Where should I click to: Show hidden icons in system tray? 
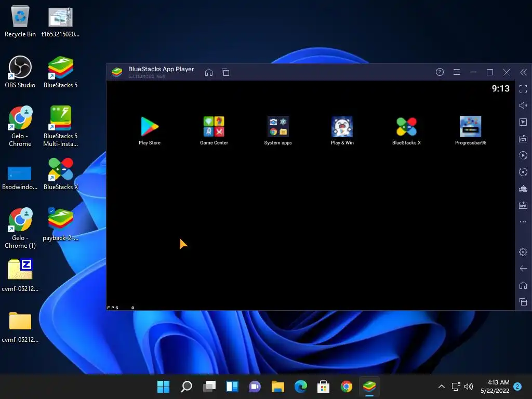pos(442,387)
